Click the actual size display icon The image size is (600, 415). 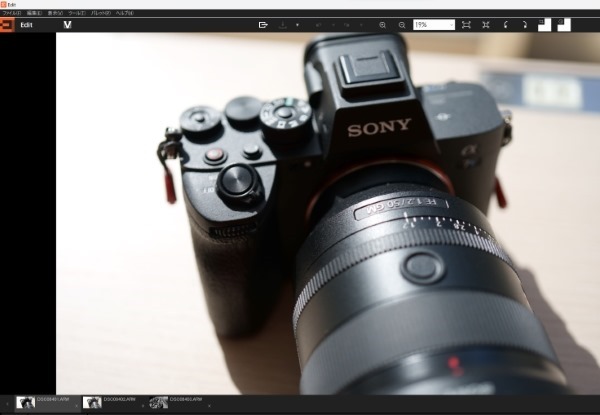[486, 25]
